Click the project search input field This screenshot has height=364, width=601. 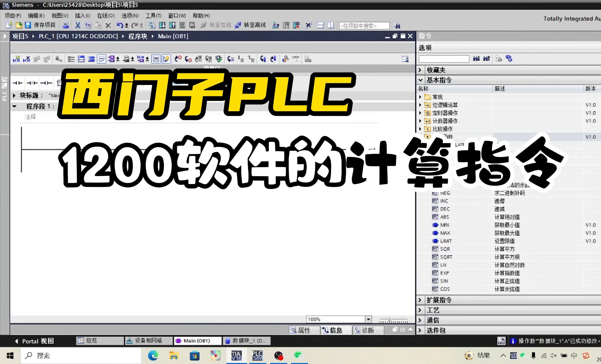(x=364, y=26)
